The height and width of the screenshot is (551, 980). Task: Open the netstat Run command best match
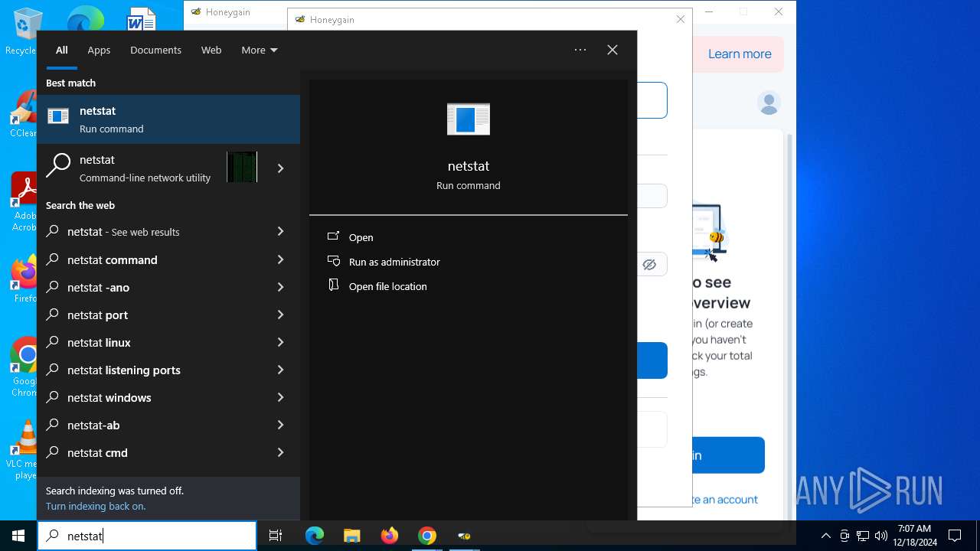(168, 119)
